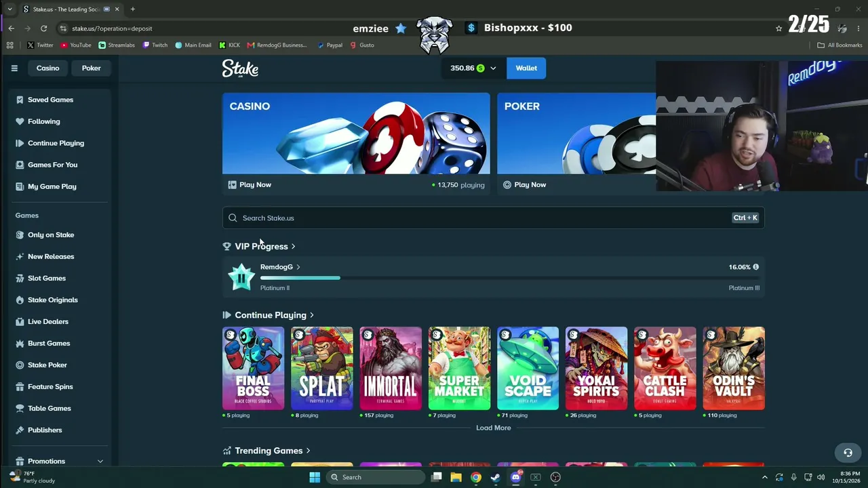868x488 pixels.
Task: Open the All Bookmarks folder
Action: [840, 45]
